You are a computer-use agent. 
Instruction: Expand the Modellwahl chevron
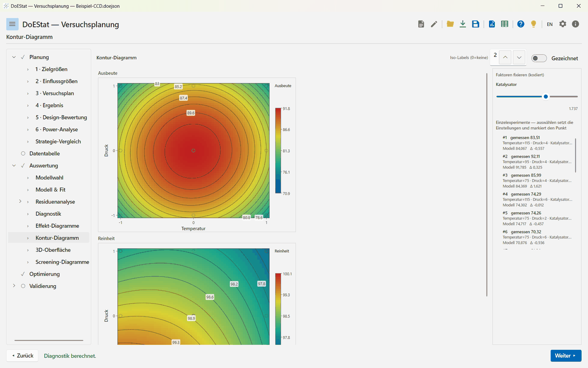pos(28,177)
